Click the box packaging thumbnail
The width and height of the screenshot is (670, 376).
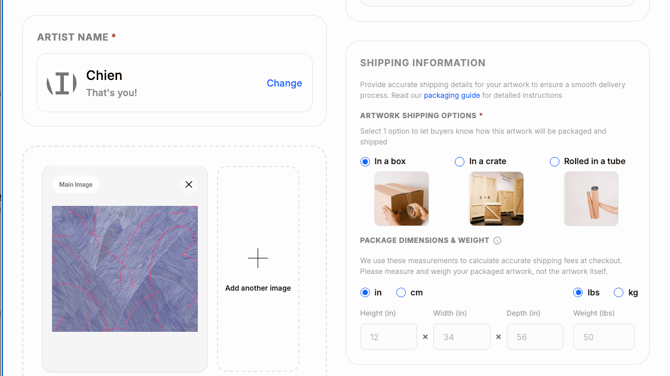click(x=401, y=199)
